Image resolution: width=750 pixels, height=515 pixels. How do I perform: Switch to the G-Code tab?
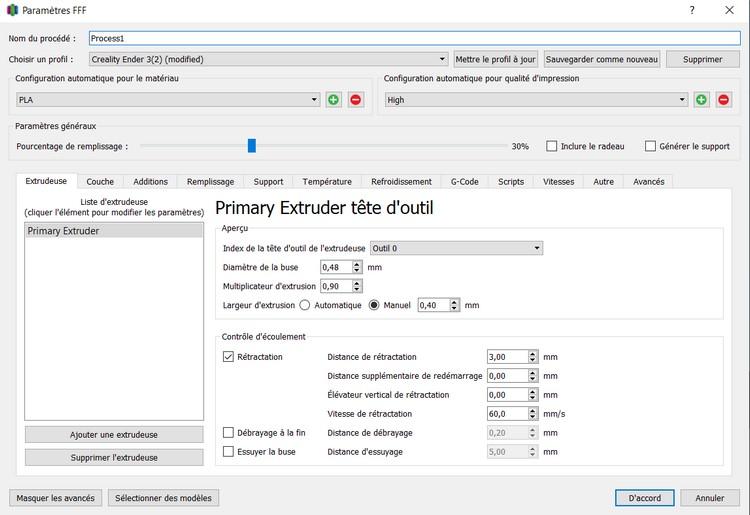(464, 182)
